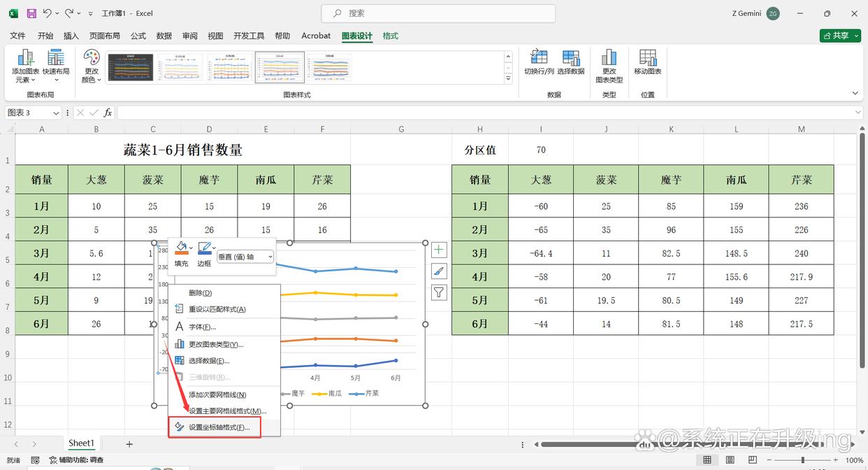868x470 pixels.
Task: Click the Save icon in title bar
Action: (31, 13)
